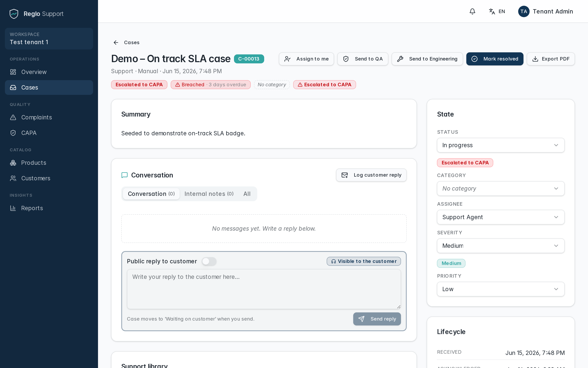588x368 pixels.
Task: Click the paper plane icon in Send reply
Action: click(361, 319)
